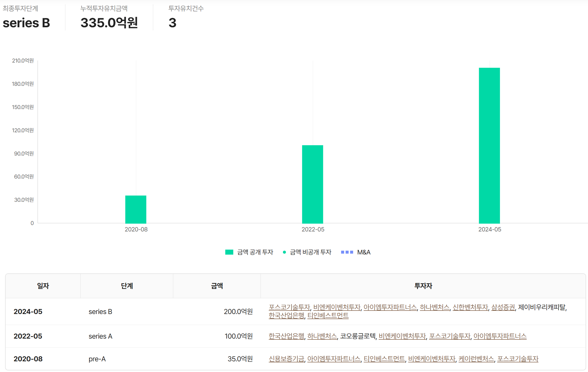Open 포스코기술투자 link in the 2024-05 row

tap(289, 307)
